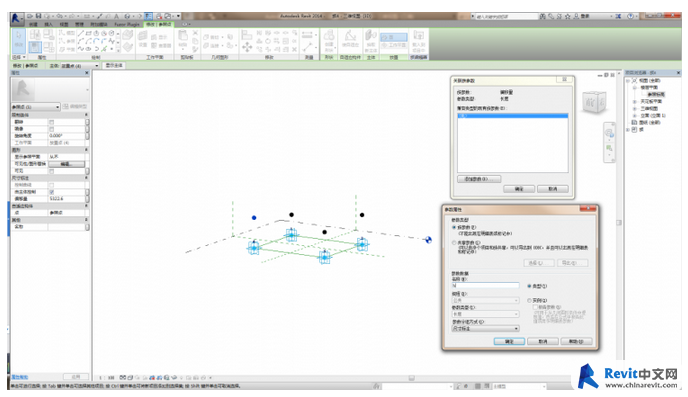Open the 参数分组方式 dropdown in Parameter Properties
688x397 pixels.
click(485, 329)
